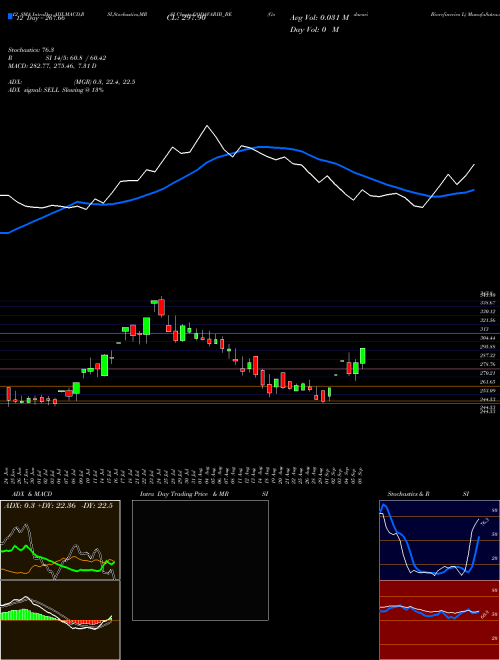Click the '12 Day = 267.66' legend value

39,19
